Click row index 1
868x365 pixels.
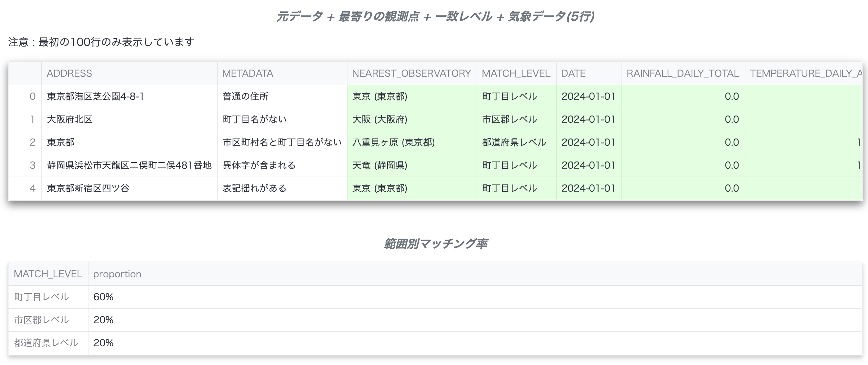pyautogui.click(x=25, y=119)
